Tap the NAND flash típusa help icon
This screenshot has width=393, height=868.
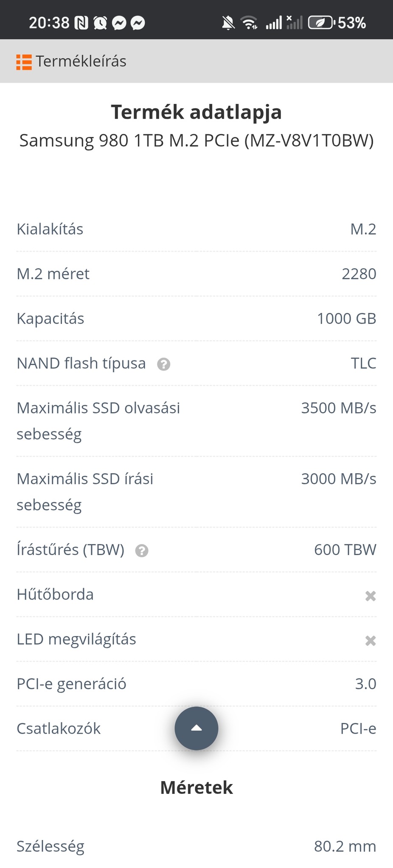[x=163, y=364]
